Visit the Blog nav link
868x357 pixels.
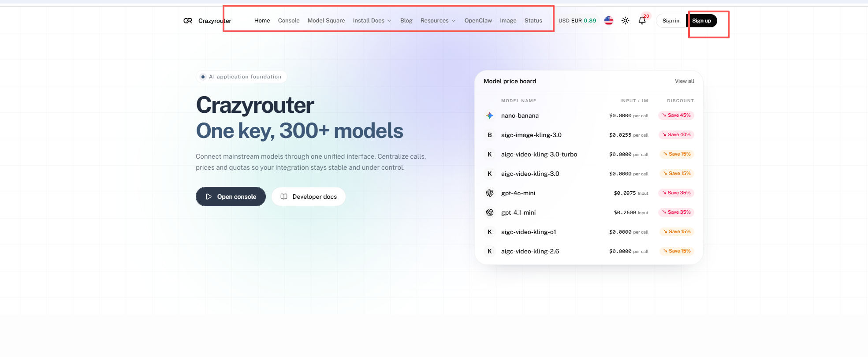[406, 21]
